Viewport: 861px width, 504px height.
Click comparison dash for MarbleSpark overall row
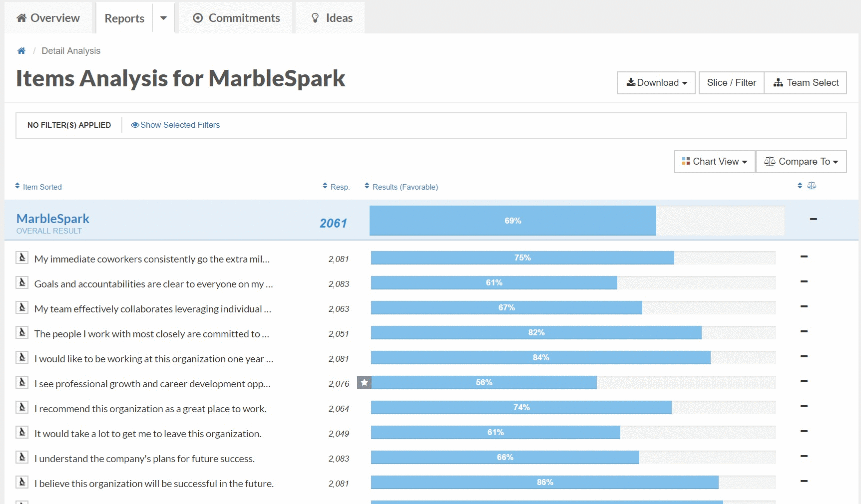pos(814,219)
